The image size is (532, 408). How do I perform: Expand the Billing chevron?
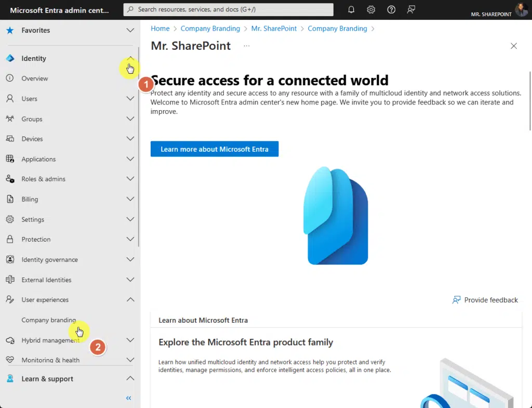coord(130,199)
